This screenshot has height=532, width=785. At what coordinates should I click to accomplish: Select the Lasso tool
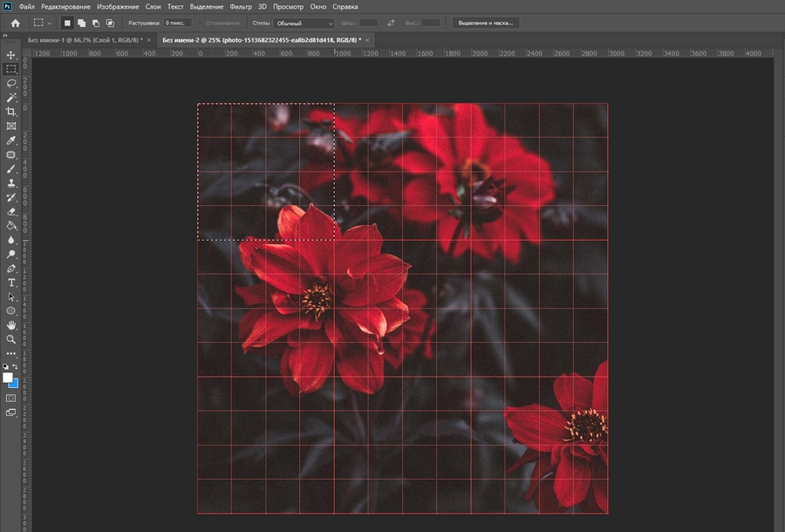pos(11,83)
